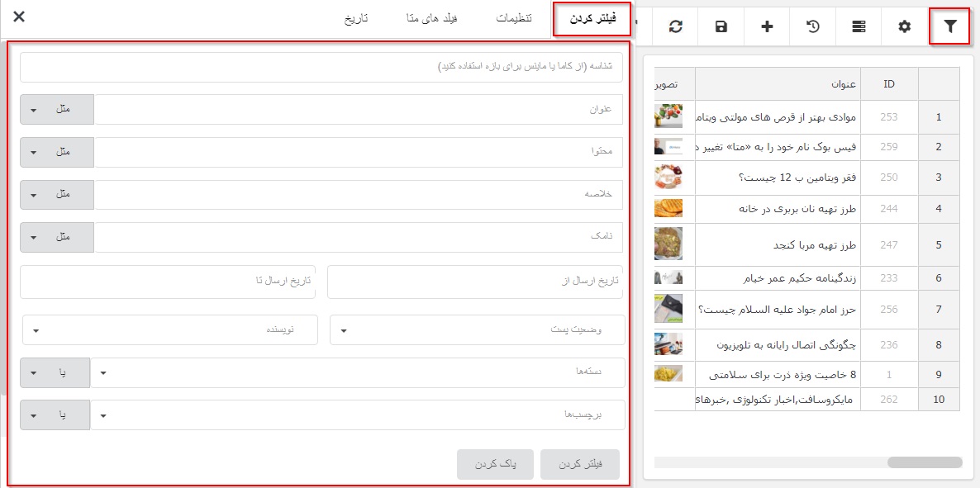The width and height of the screenshot is (980, 488).
Task: Close the filter panel with X icon
Action: (19, 17)
